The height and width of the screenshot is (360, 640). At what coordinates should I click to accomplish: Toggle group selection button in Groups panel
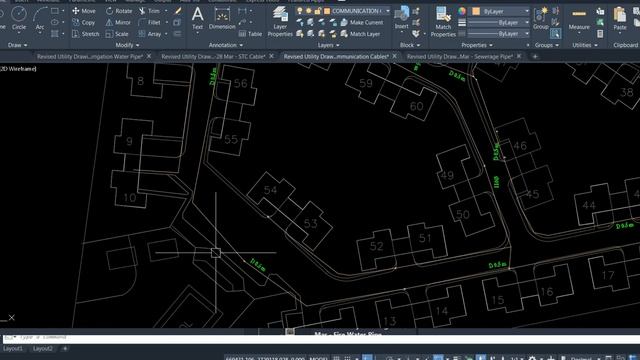tap(556, 33)
